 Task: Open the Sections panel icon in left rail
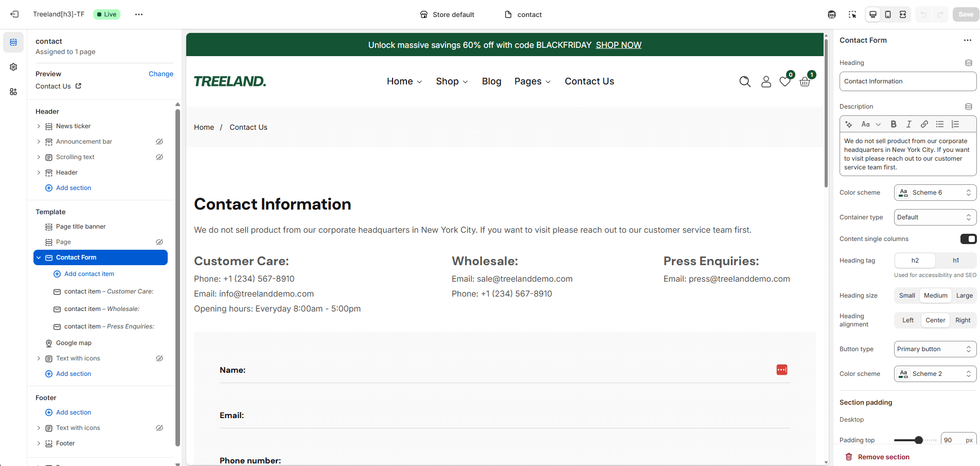[x=13, y=42]
